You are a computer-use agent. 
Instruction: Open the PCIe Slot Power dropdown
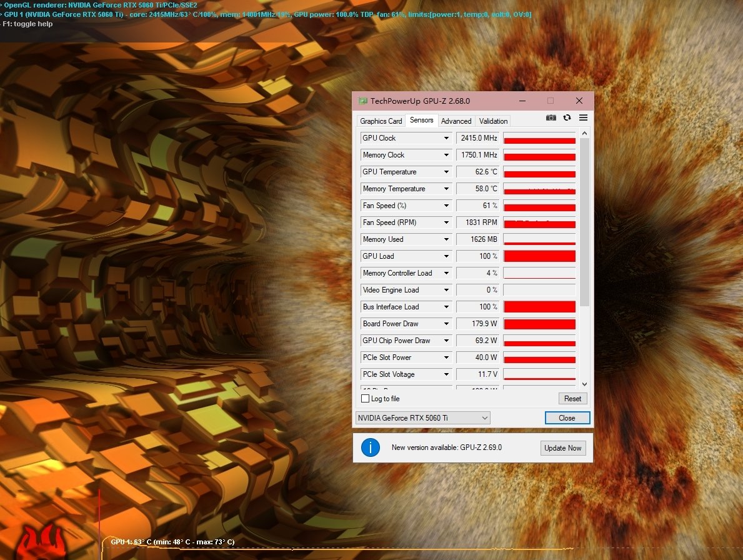coord(446,357)
